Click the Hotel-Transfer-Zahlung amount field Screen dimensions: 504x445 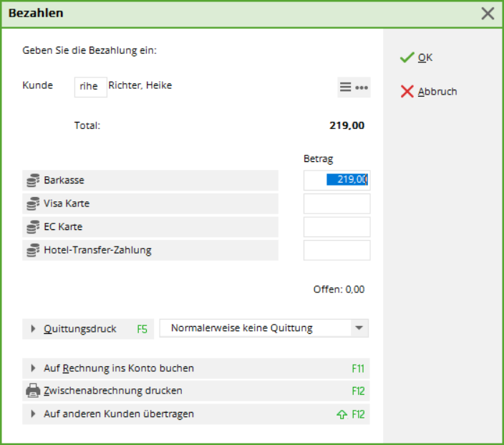pyautogui.click(x=337, y=250)
